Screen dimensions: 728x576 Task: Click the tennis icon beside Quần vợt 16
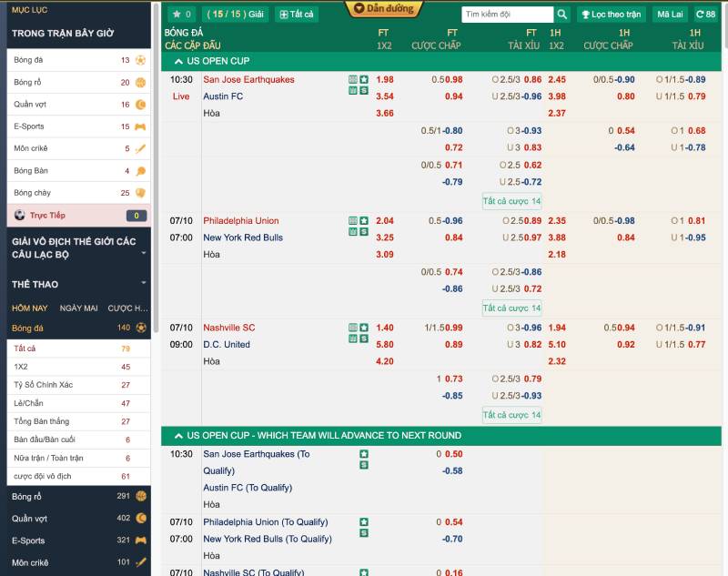140,105
